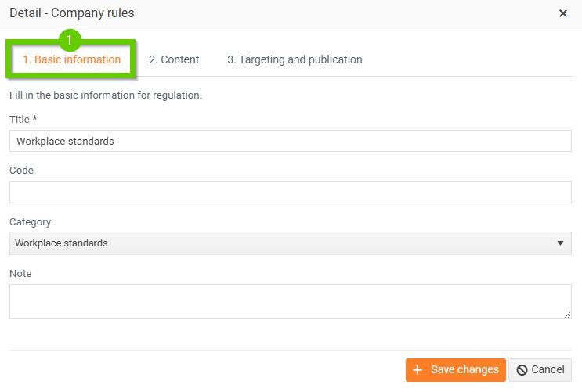This screenshot has width=582, height=392.
Task: Switch to the Content tab
Action: [x=174, y=59]
